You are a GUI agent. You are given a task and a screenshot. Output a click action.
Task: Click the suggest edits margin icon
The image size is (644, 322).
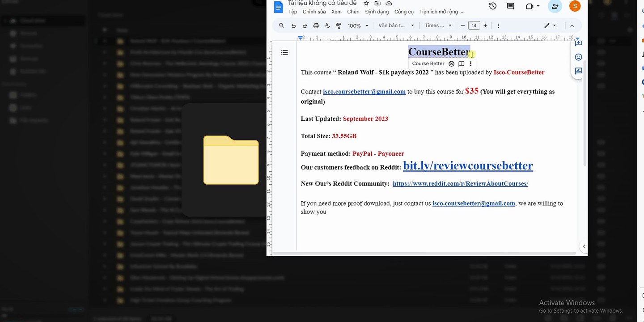[x=578, y=71]
